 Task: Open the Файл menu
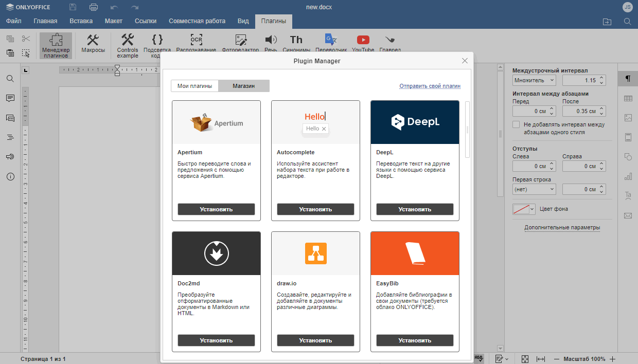point(14,21)
